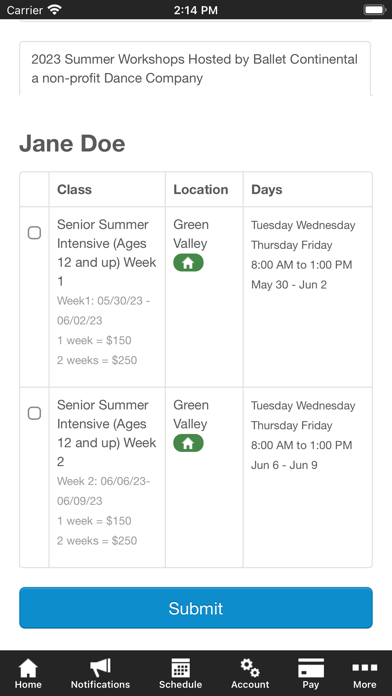The image size is (392, 696).
Task: Tap the May 30 - Jun 2 dates
Action: (x=289, y=285)
